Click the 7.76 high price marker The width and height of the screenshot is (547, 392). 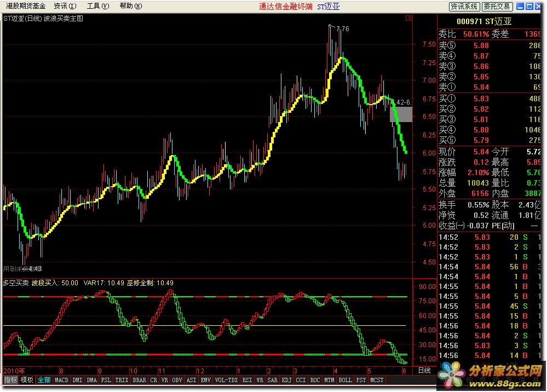pos(343,29)
